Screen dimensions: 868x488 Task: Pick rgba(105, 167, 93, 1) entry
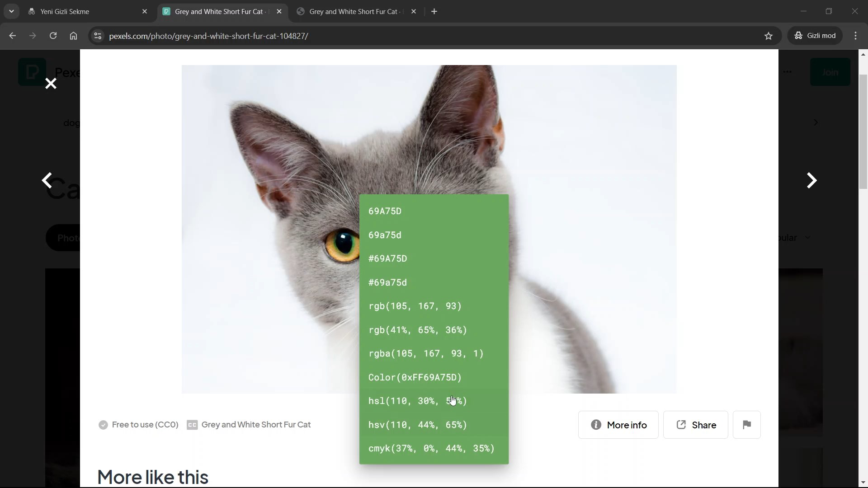click(434, 353)
